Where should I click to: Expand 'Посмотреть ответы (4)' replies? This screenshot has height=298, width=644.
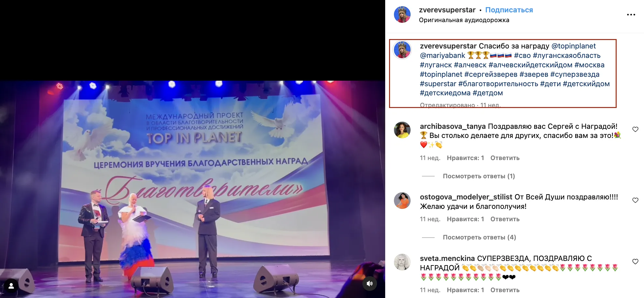[479, 237]
